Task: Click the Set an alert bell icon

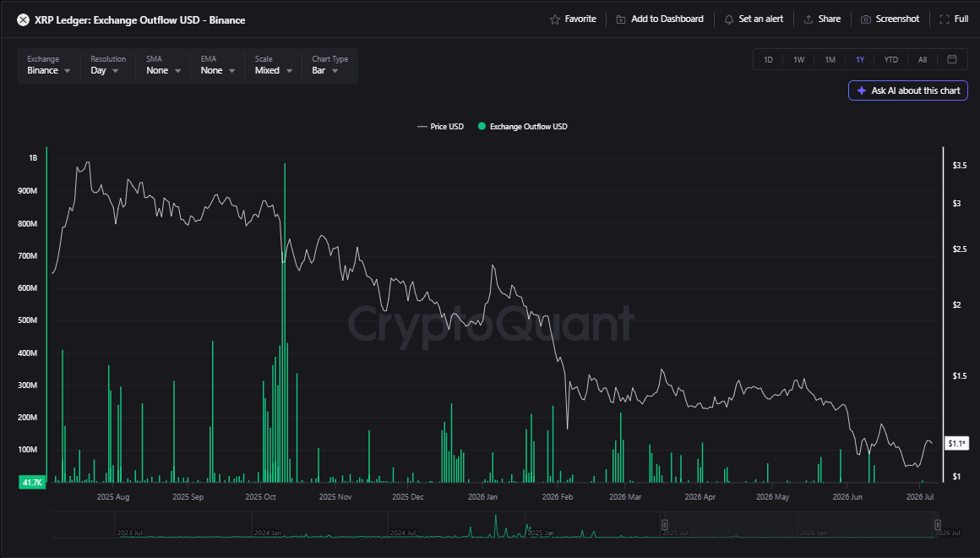Action: coord(729,19)
